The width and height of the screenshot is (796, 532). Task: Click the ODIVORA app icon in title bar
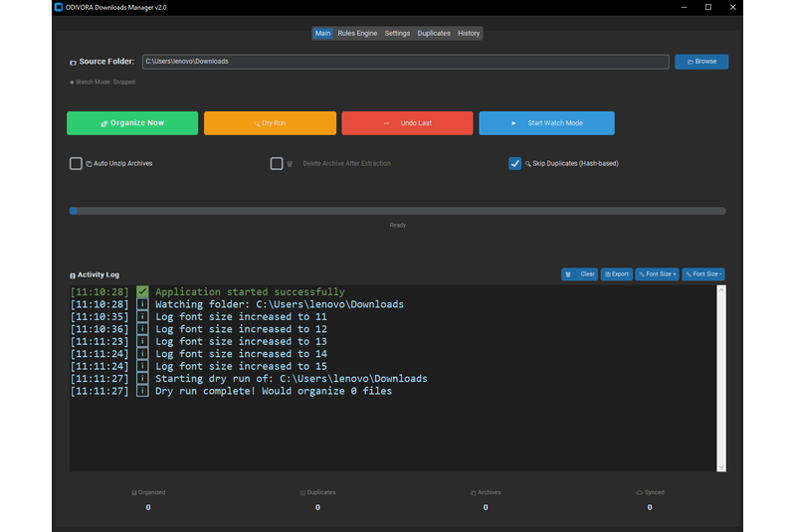(59, 7)
